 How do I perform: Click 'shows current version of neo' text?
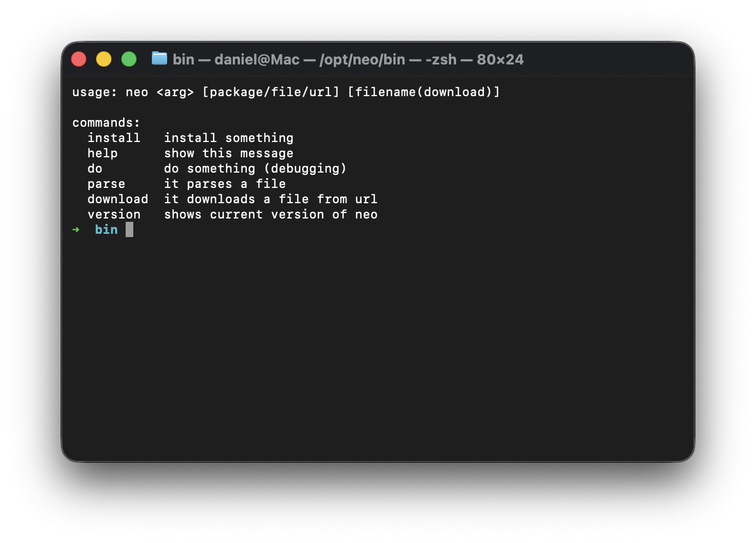tap(270, 214)
